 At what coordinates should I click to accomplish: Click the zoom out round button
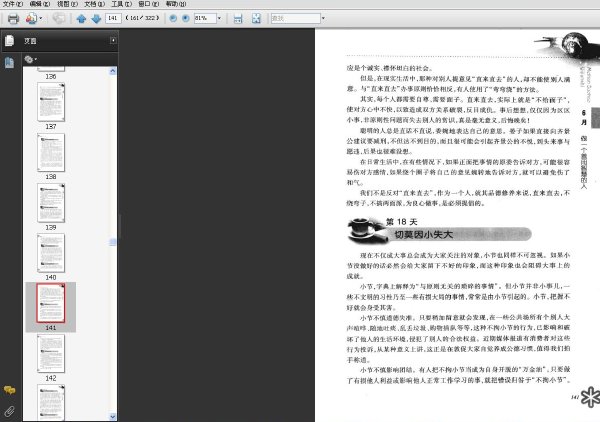(x=173, y=18)
